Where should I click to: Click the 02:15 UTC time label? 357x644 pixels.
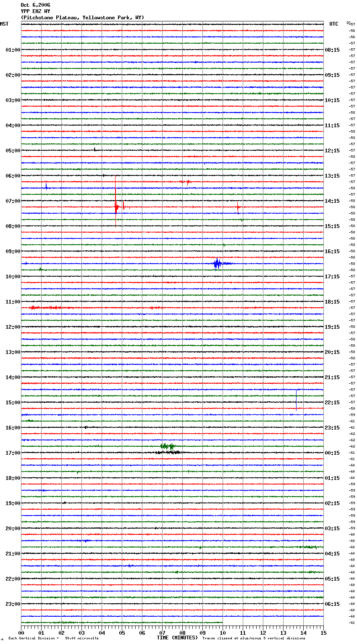point(332,503)
